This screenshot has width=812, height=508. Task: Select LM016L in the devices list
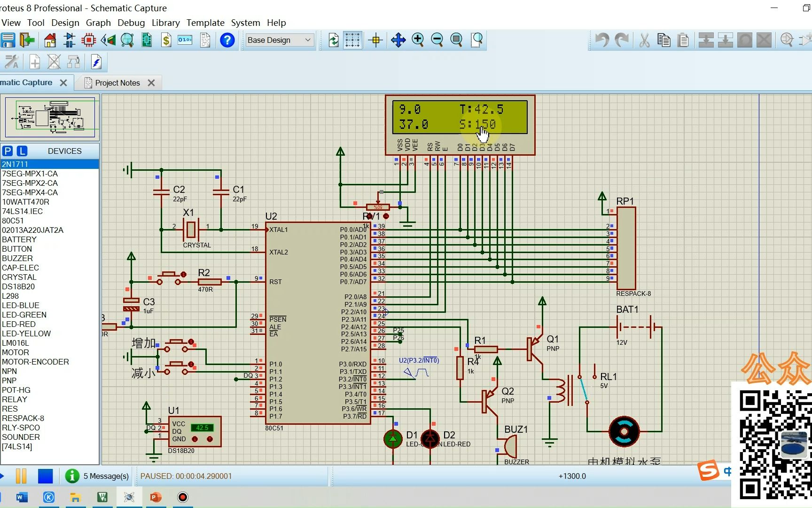[50, 343]
